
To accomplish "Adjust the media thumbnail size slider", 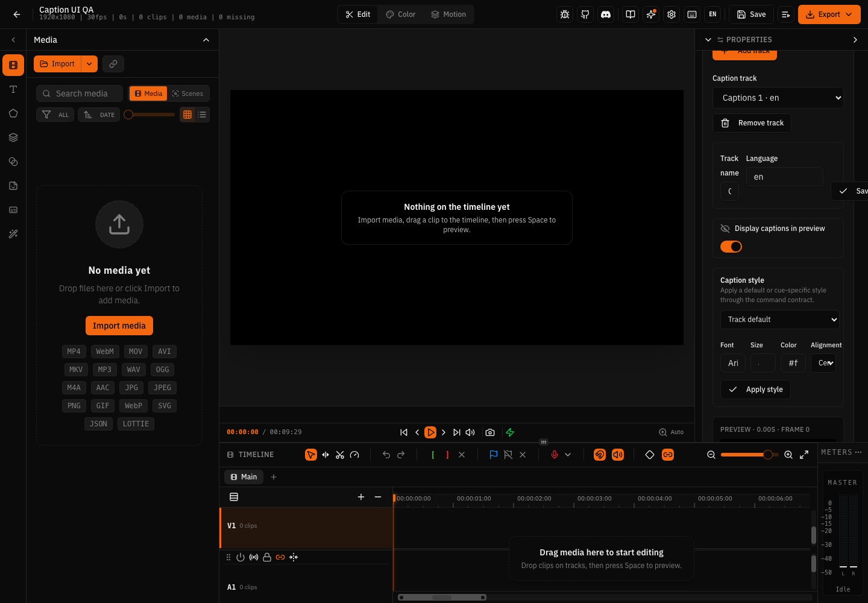I will click(x=149, y=115).
